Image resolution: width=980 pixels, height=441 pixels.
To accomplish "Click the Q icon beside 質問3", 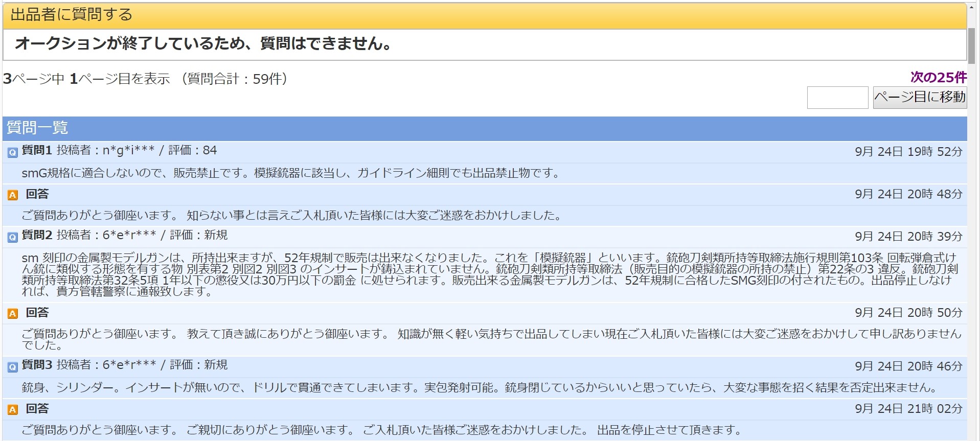I will [13, 367].
